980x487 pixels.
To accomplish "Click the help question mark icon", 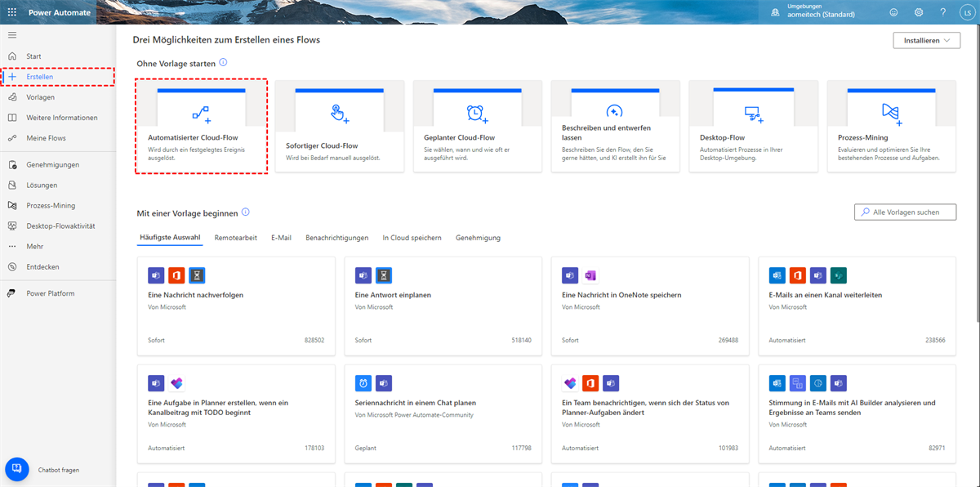I will pos(942,13).
